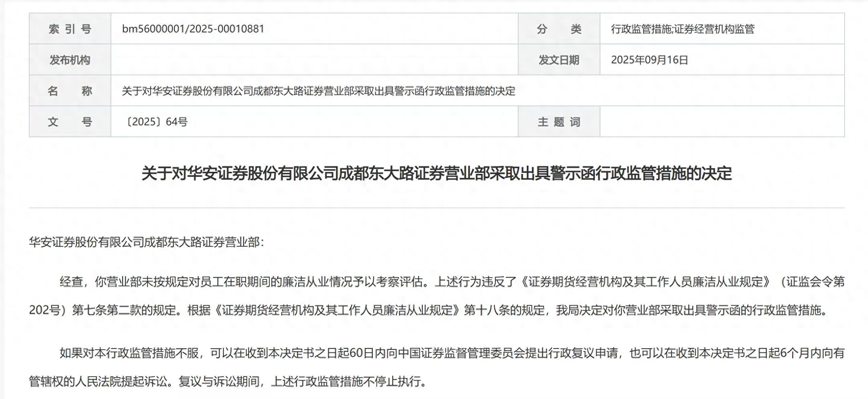
Task: Click the 索引号 label cell
Action: (x=70, y=29)
